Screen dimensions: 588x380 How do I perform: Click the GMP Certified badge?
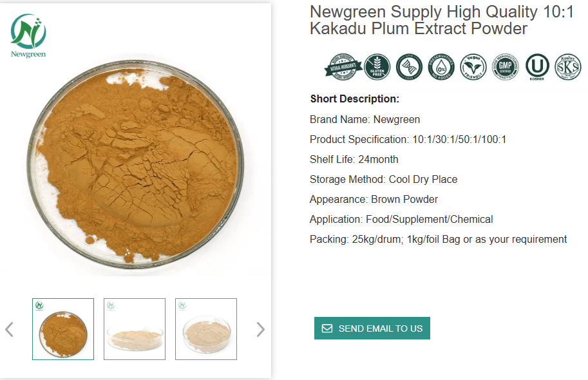coord(506,67)
